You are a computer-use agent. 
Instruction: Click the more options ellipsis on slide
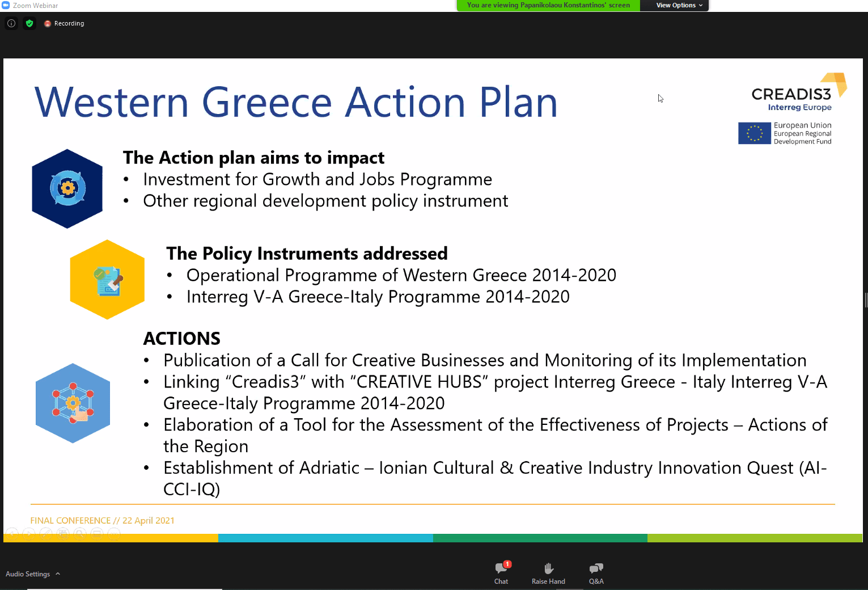tap(115, 533)
